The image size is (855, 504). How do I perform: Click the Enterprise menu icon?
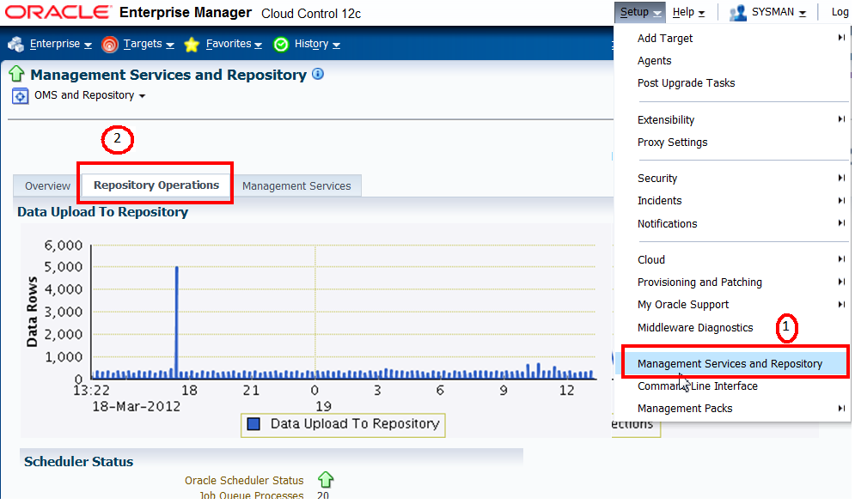click(x=15, y=44)
